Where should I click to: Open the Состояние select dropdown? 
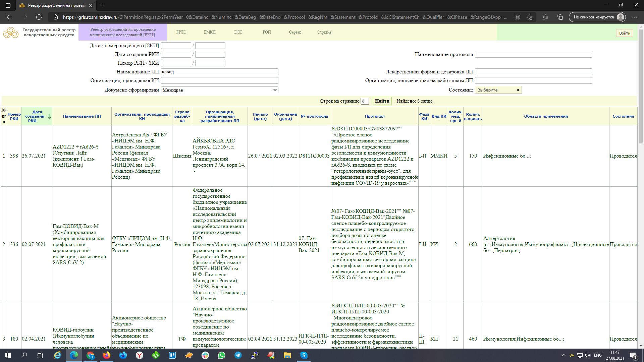(x=498, y=90)
